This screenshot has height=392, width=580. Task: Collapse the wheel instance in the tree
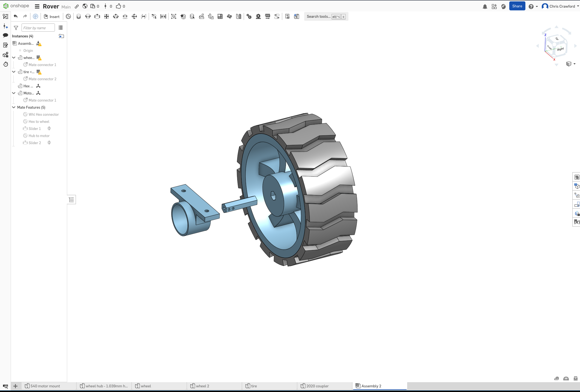tap(14, 58)
